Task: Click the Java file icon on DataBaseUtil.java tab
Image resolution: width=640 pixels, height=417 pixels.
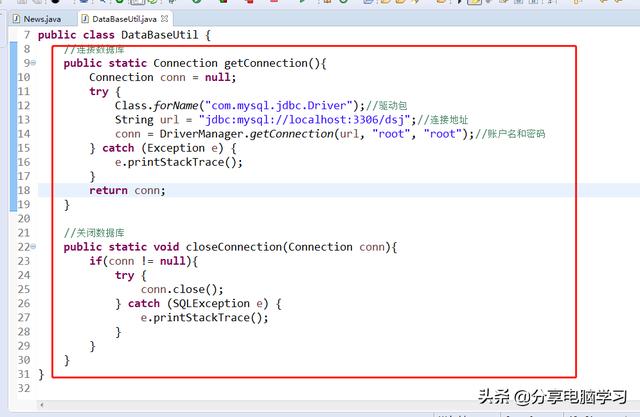Action: click(85, 19)
